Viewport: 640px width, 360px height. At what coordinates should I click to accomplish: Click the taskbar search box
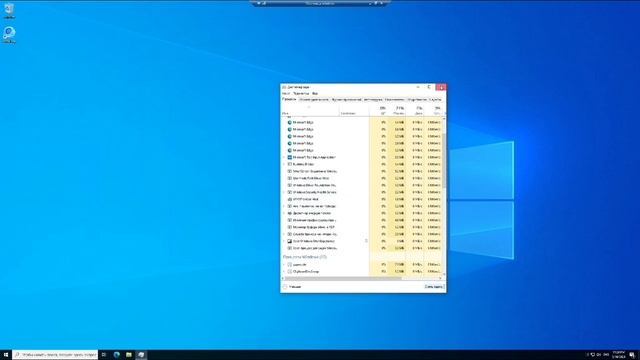[x=55, y=355]
